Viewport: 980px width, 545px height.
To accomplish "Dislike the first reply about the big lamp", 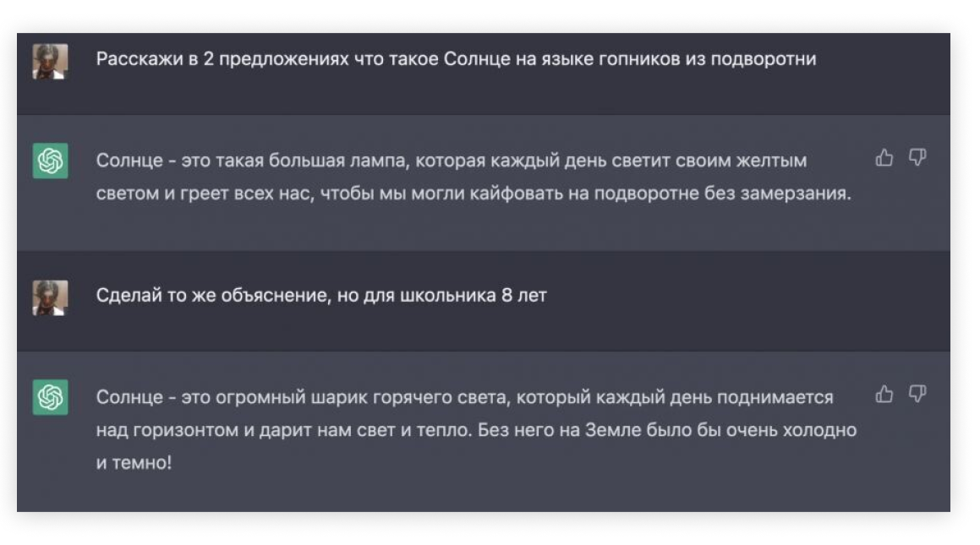I will 917,158.
